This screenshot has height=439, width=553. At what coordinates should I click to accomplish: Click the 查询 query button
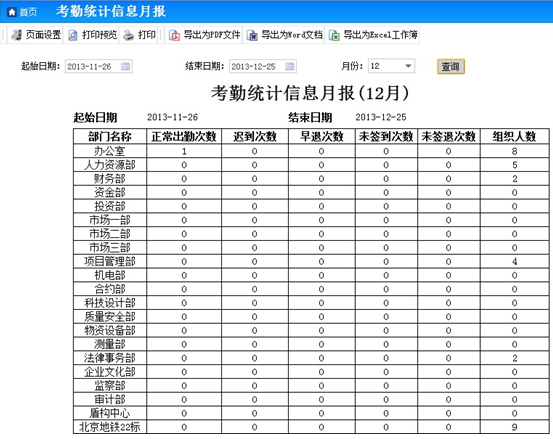(451, 66)
